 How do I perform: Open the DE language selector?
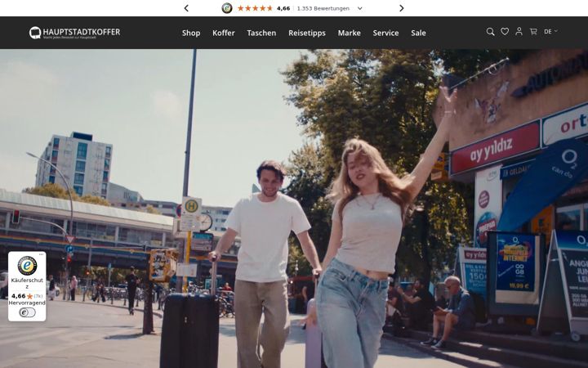pos(551,32)
